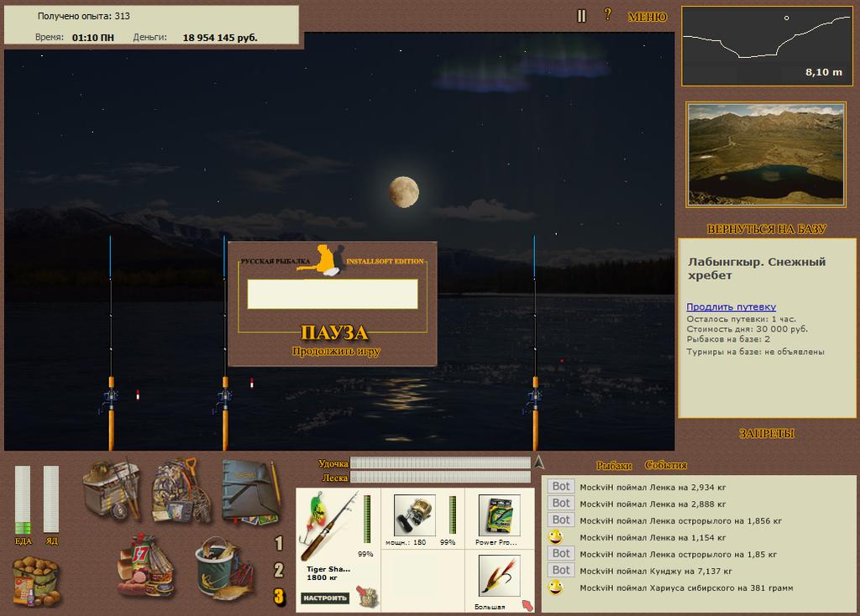860x616 pixels.
Task: Click the Продлить путевку link
Action: pos(732,307)
